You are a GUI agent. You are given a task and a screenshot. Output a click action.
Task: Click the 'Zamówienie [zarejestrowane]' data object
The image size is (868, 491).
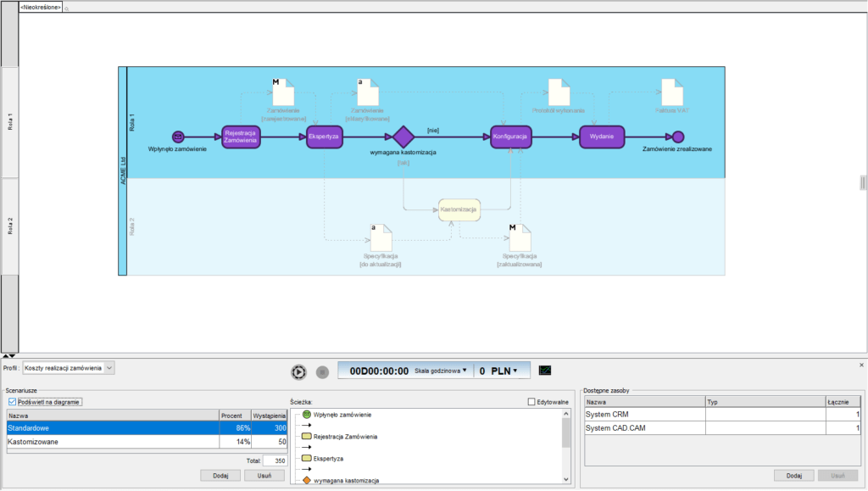(283, 92)
